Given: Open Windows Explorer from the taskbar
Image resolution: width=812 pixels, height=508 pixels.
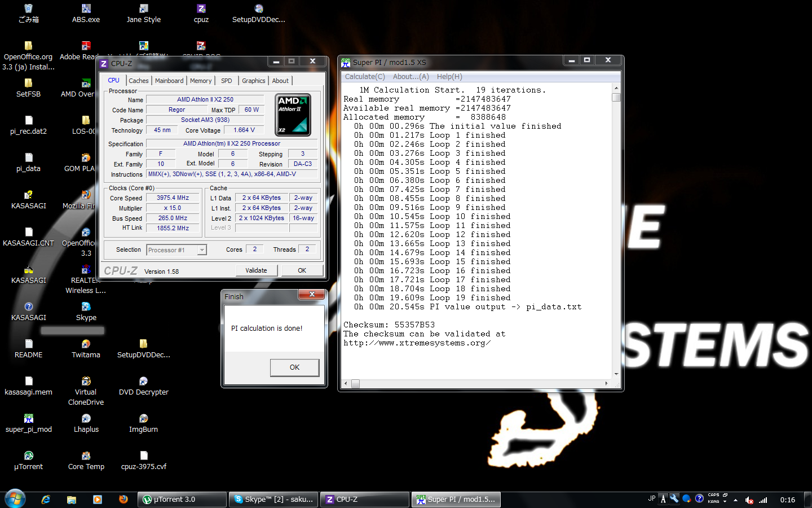Looking at the screenshot, I should click(72, 500).
